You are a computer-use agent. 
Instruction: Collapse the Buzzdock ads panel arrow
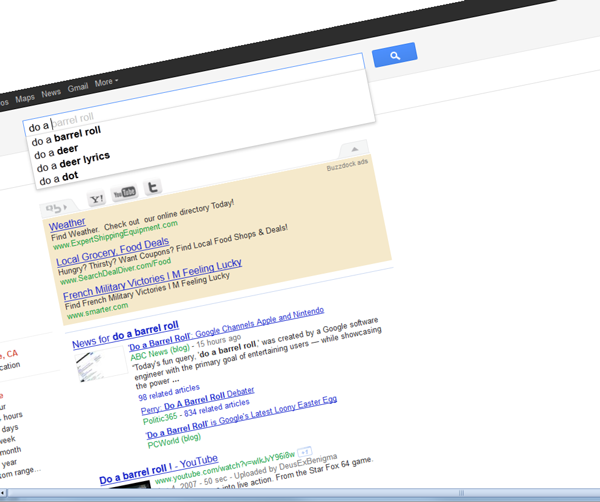pyautogui.click(x=355, y=149)
